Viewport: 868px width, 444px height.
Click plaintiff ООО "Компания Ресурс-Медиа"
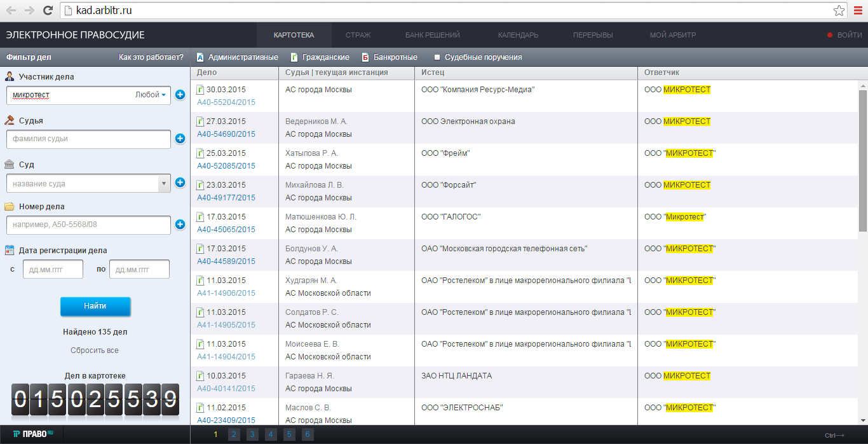click(x=478, y=90)
